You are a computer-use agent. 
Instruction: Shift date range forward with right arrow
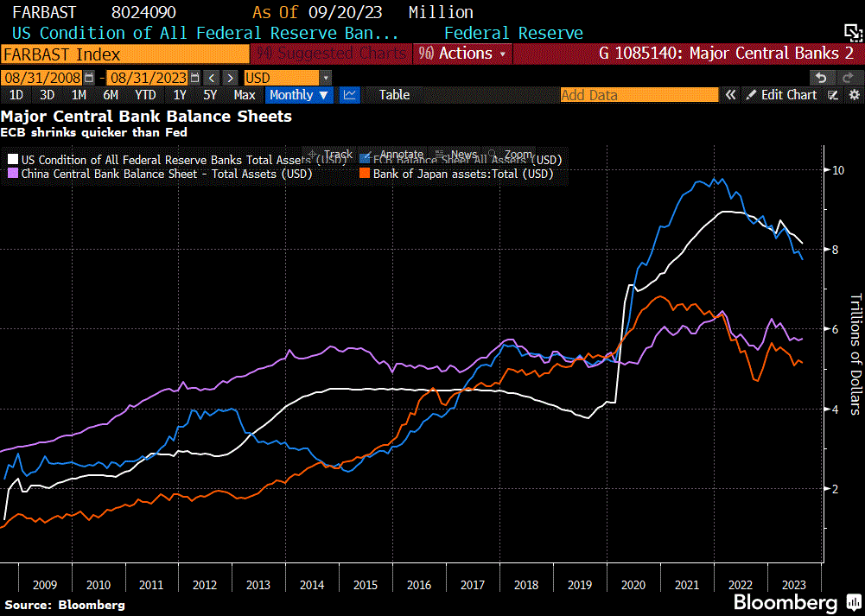click(231, 78)
